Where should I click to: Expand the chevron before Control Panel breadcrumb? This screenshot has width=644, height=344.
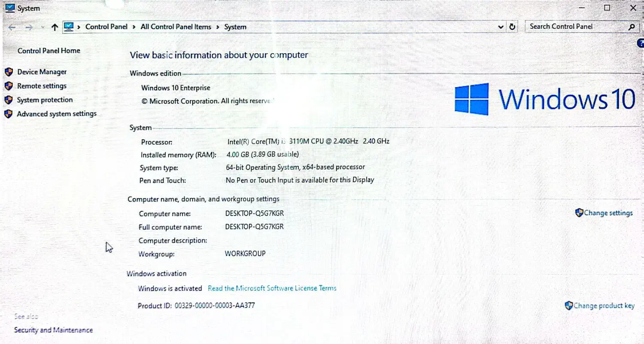[79, 27]
